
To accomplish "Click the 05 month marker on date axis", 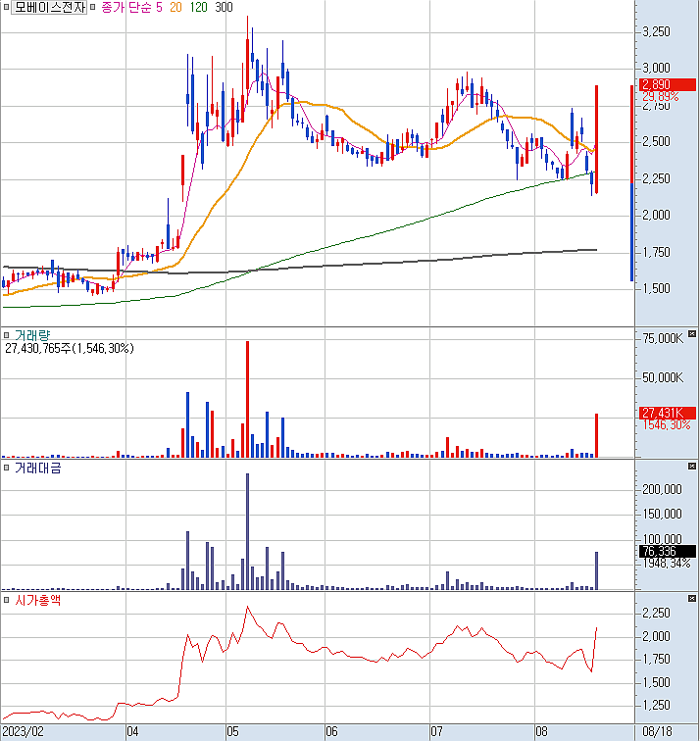I will click(232, 732).
